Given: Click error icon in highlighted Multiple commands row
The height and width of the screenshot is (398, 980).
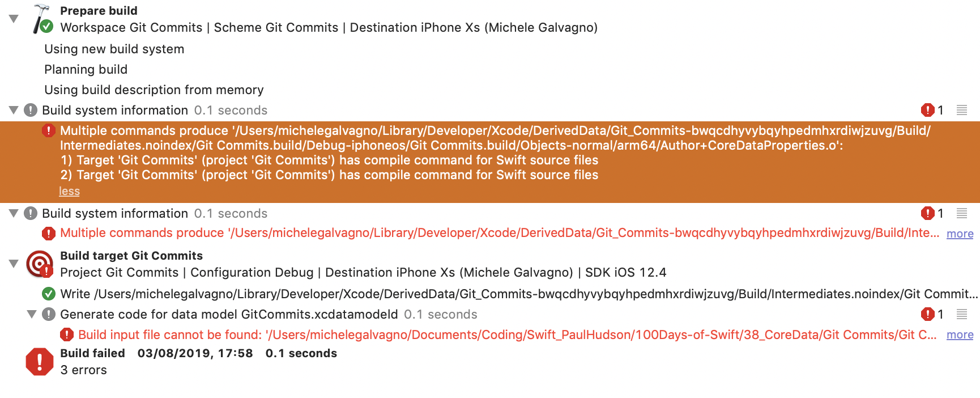Looking at the screenshot, I should (x=49, y=131).
